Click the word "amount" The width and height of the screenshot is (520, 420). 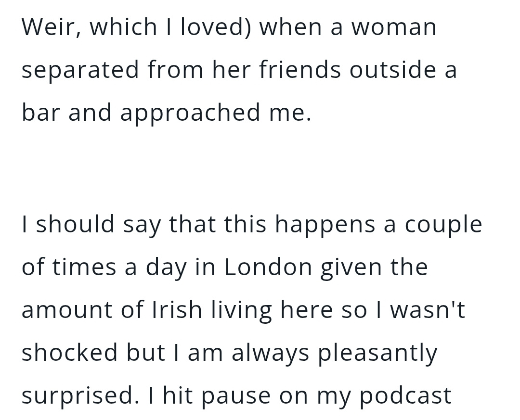[67, 310]
